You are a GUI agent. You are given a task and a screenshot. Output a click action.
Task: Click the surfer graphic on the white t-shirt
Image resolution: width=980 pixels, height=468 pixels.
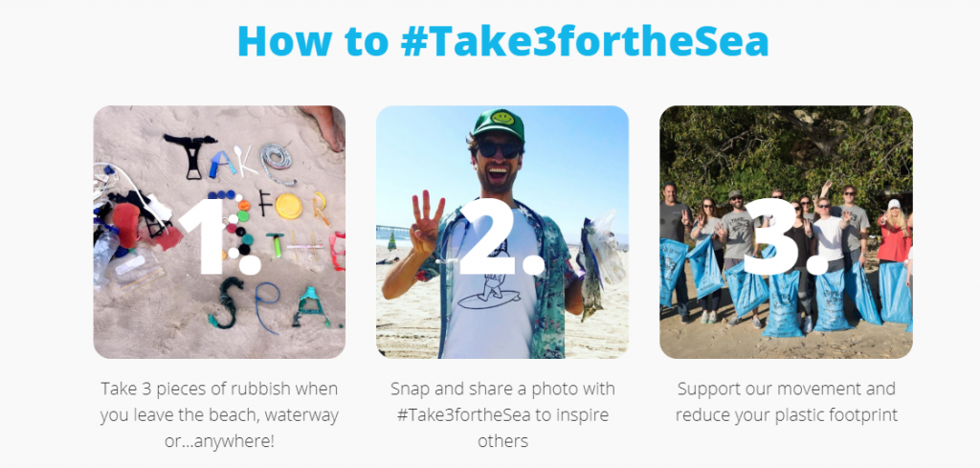(x=487, y=283)
